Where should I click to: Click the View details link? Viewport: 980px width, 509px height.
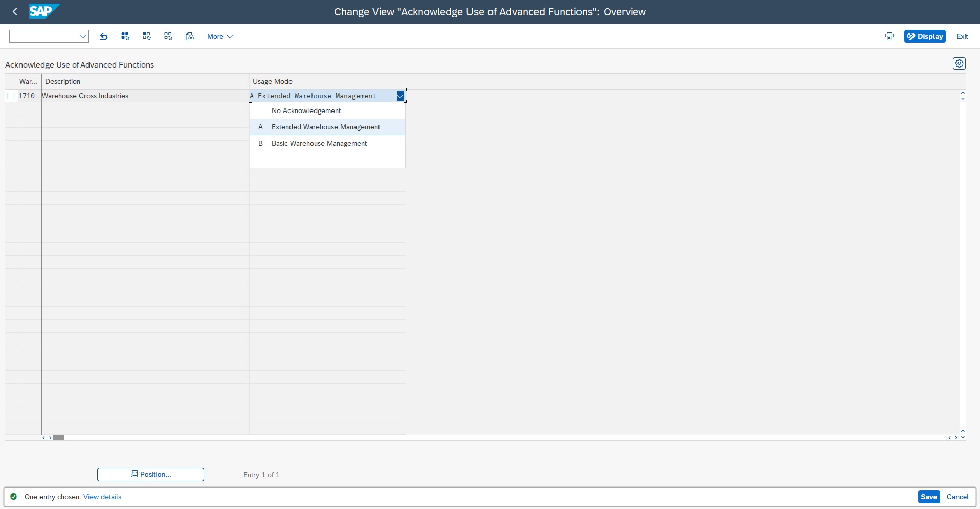(102, 496)
